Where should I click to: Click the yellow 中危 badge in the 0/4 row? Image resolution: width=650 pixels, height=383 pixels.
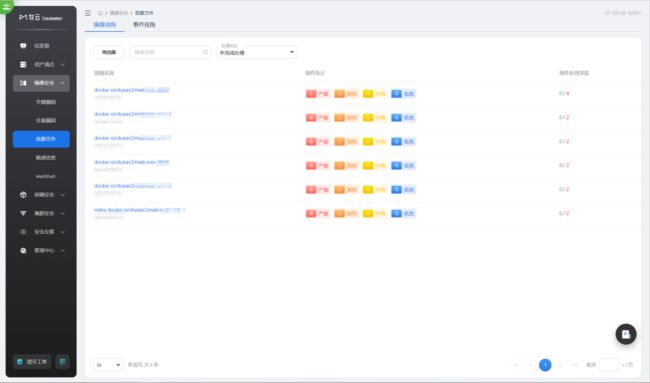[x=374, y=94]
